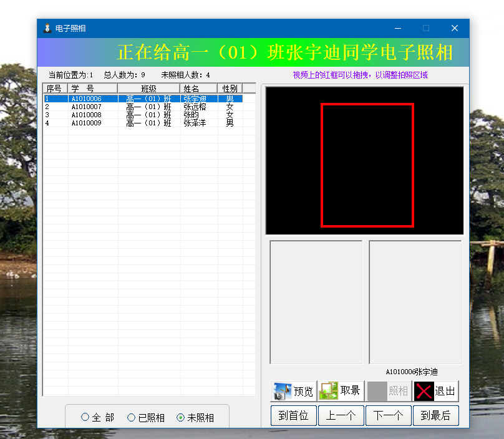504x439 pixels.
Task: Click the 学号 column header
Action: coord(93,89)
